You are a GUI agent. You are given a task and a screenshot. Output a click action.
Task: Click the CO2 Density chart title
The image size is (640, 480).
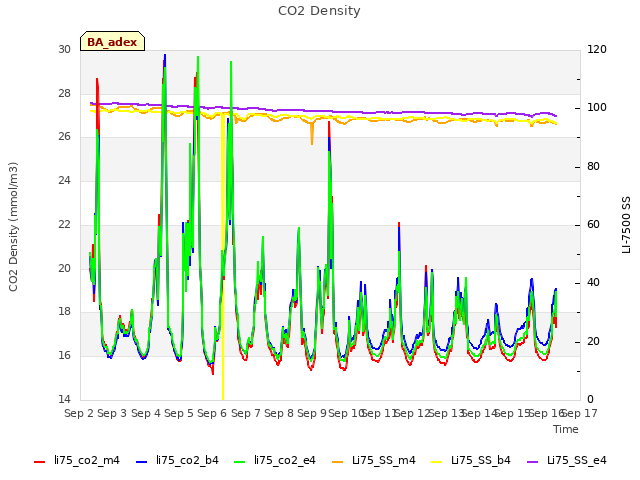click(x=319, y=11)
